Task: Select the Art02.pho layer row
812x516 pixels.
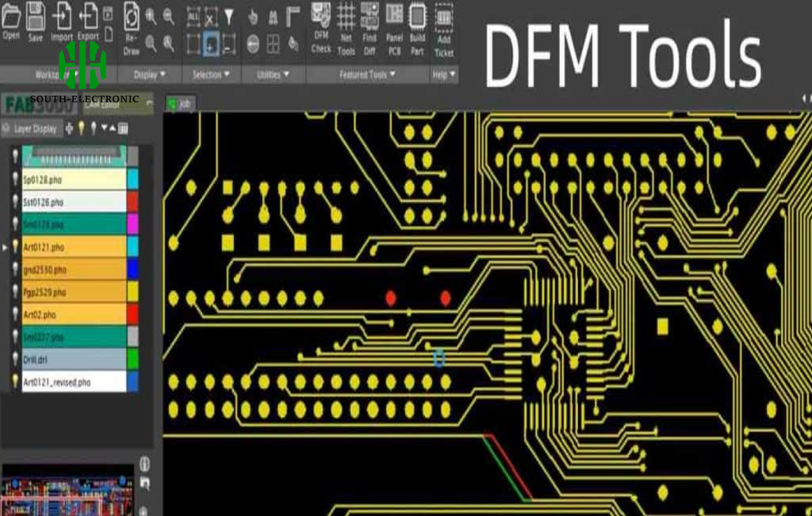Action: [74, 314]
